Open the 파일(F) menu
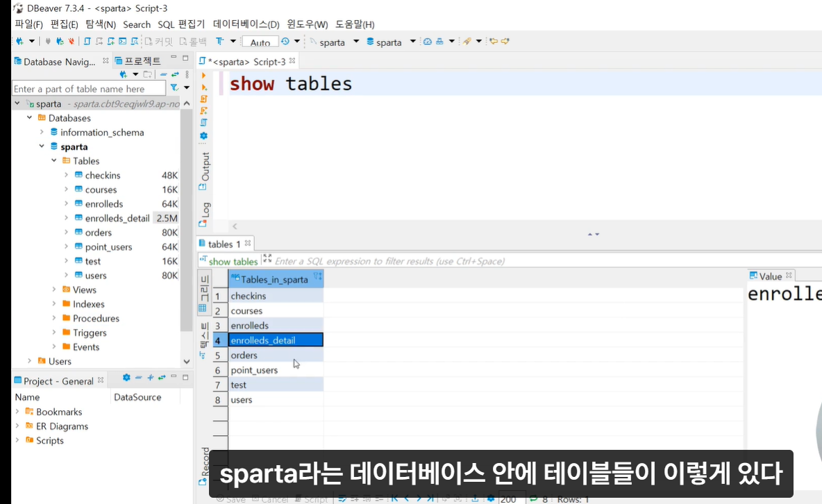Screen dimensions: 822x504 pyautogui.click(x=29, y=24)
